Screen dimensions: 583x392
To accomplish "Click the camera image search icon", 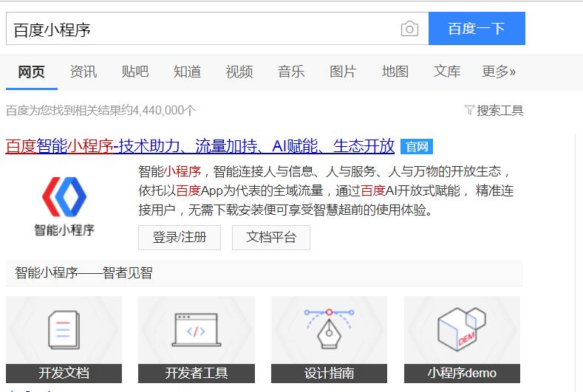I will [x=409, y=29].
